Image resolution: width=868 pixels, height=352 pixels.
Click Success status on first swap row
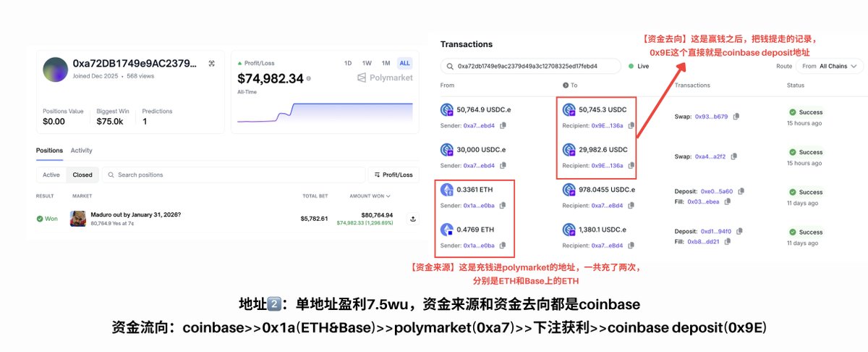tap(807, 112)
